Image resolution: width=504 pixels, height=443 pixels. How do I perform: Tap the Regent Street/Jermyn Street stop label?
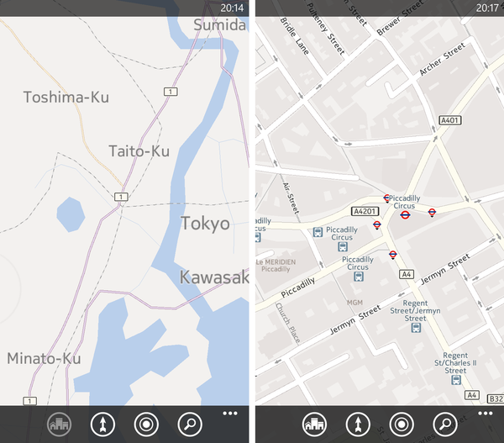click(415, 311)
